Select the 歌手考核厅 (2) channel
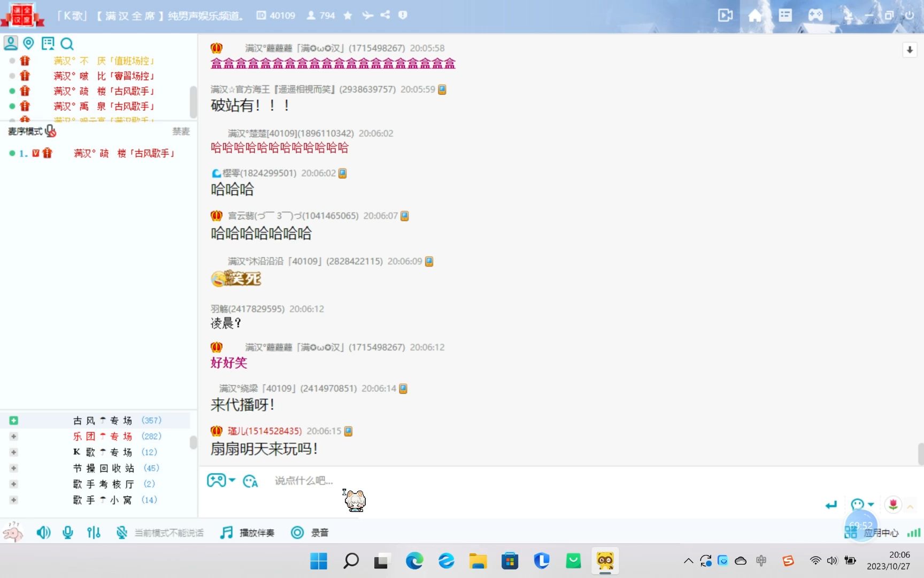 pos(114,484)
